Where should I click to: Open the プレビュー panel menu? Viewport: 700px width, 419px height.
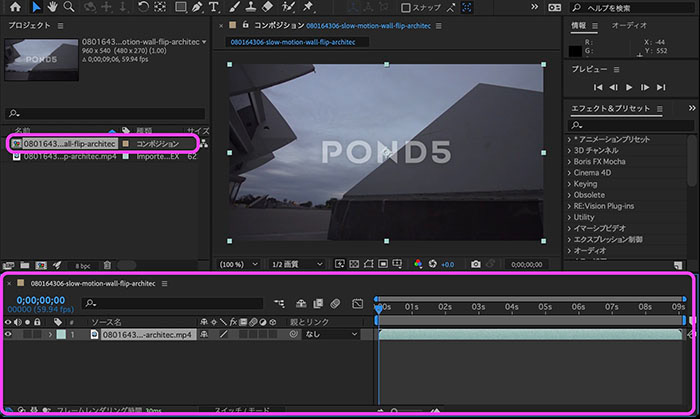coord(617,69)
